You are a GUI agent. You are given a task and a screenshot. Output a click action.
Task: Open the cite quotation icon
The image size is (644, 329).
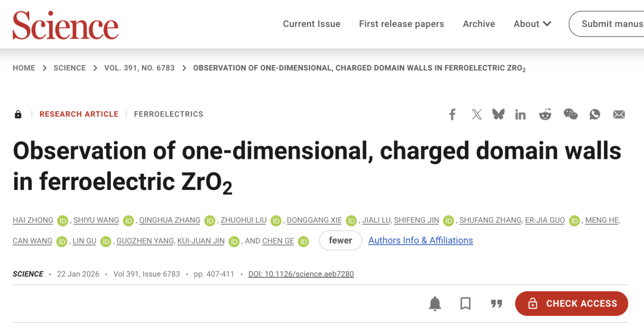(x=496, y=303)
